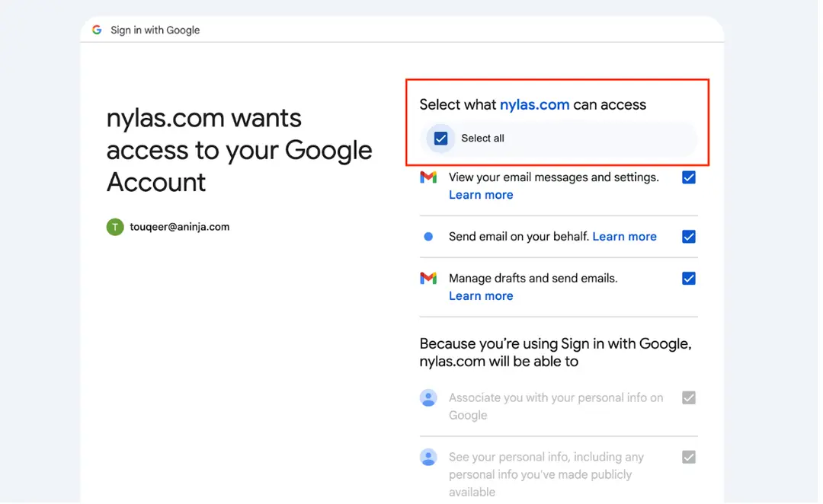This screenshot has height=504, width=823.
Task: Open the nylas.com link in the heading
Action: click(534, 105)
